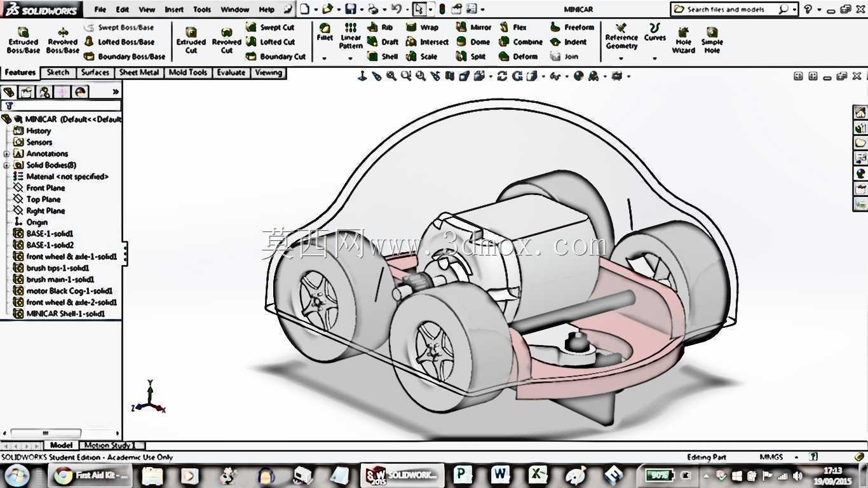Expand the Solid Bodies(8) folder

tap(6, 165)
